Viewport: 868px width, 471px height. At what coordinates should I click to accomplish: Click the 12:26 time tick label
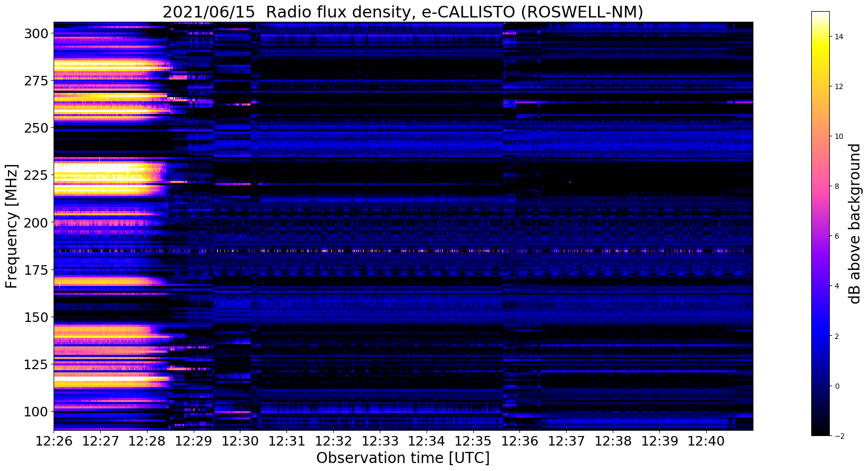[54, 441]
